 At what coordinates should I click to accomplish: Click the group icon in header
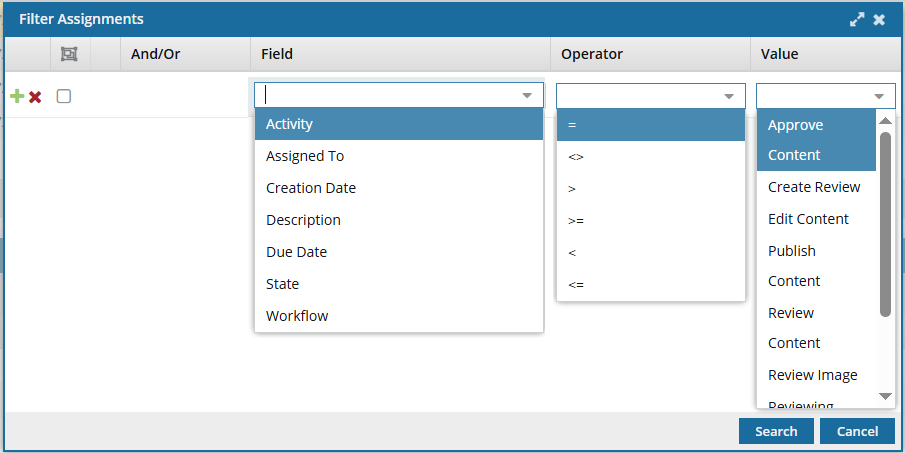coord(69,54)
